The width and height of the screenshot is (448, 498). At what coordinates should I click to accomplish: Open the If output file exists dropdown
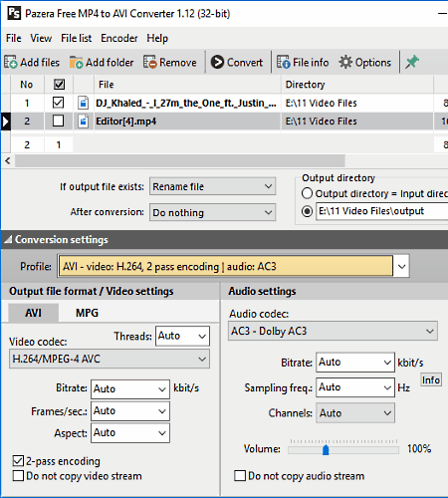point(212,186)
